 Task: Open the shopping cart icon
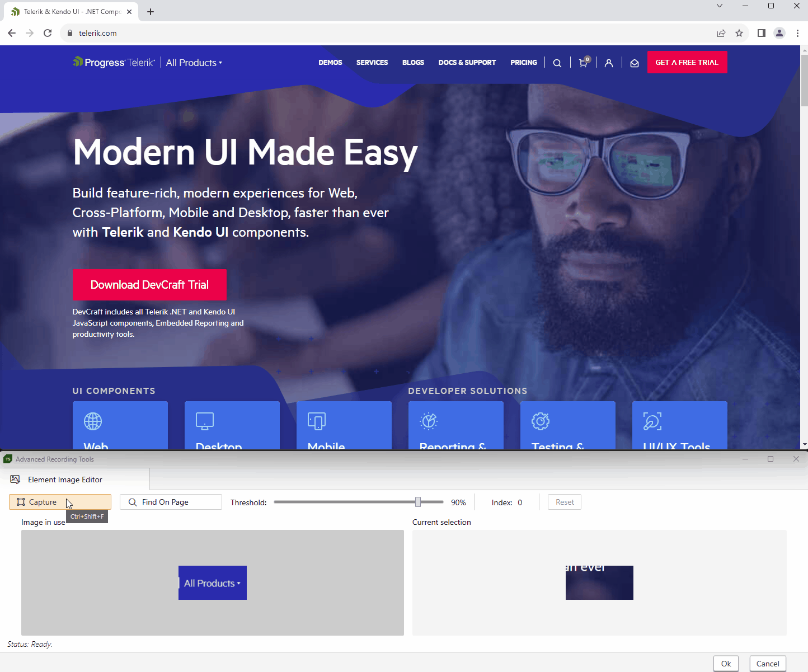pyautogui.click(x=583, y=63)
